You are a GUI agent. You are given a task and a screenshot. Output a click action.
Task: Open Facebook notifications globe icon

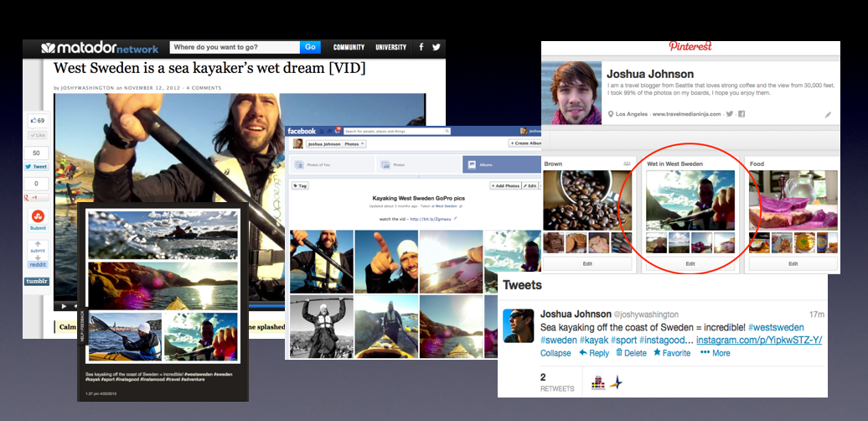(x=336, y=132)
